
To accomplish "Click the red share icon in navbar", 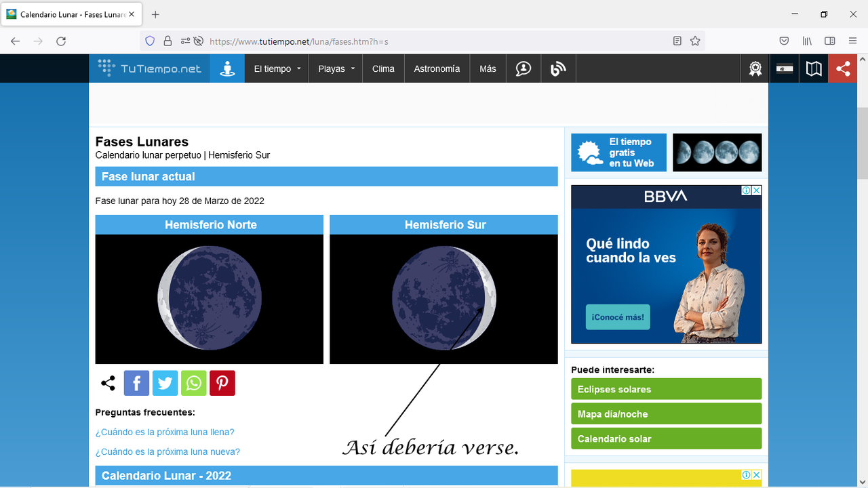I will (x=843, y=68).
